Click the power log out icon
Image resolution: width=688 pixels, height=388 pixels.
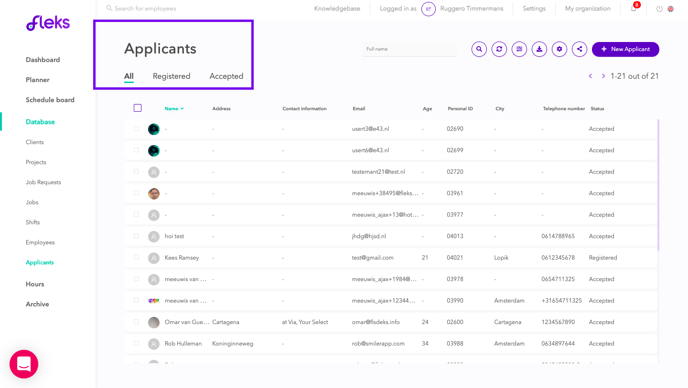click(x=659, y=9)
